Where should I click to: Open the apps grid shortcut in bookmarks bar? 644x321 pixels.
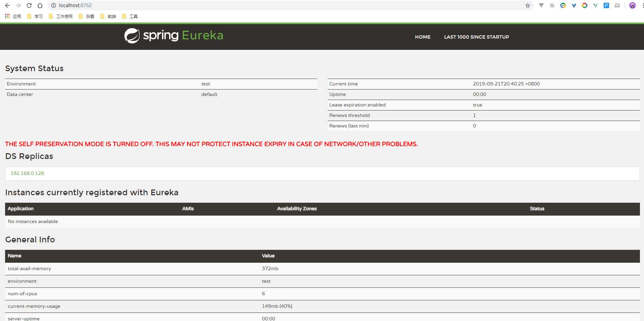coord(13,16)
